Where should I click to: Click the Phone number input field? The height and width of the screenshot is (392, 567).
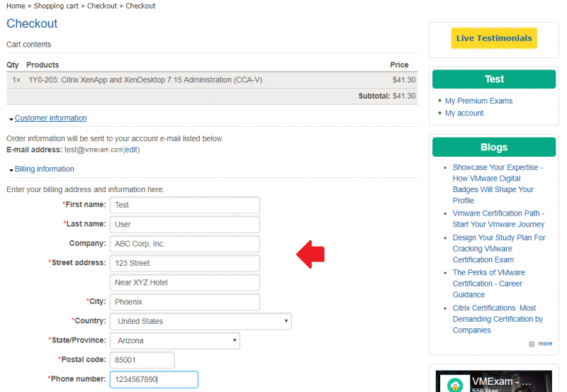(153, 379)
